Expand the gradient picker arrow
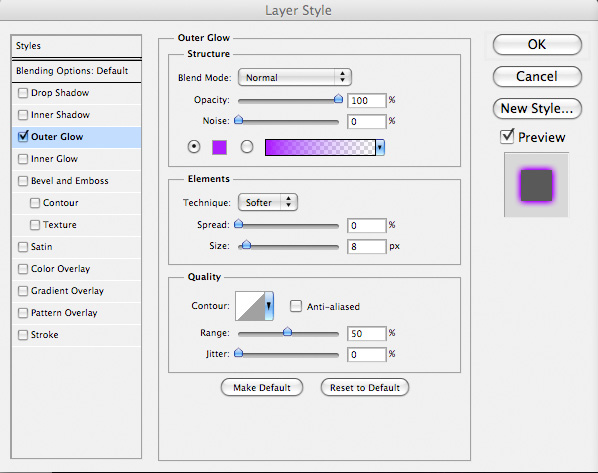Screen dimensions: 598x473 [380, 147]
